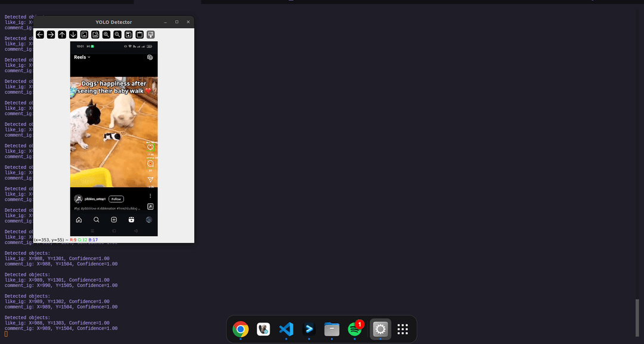This screenshot has height=344, width=644.
Task: Open the properties brush toolbar icon
Action: pos(151,35)
